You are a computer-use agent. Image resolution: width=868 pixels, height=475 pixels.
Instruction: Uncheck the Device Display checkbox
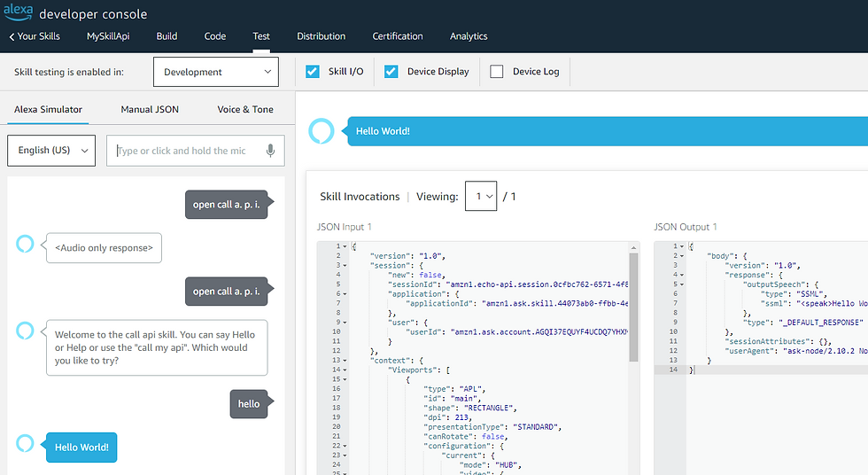(391, 72)
